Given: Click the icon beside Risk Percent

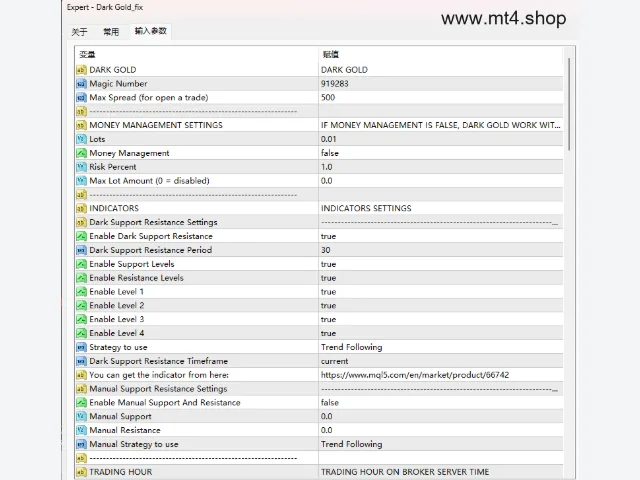Looking at the screenshot, I should point(81,167).
